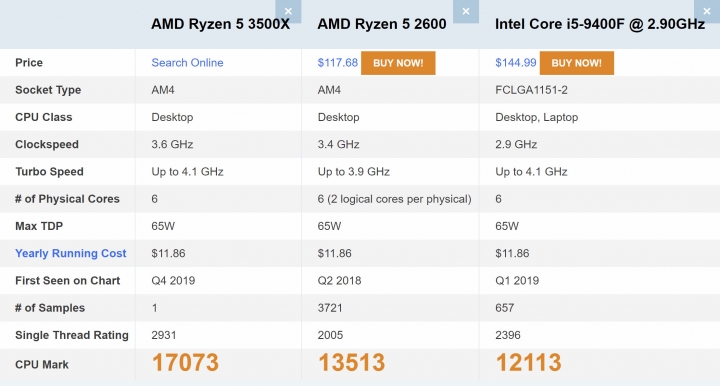This screenshot has height=386, width=720.
Task: Open the $144.99 price link
Action: 515,62
